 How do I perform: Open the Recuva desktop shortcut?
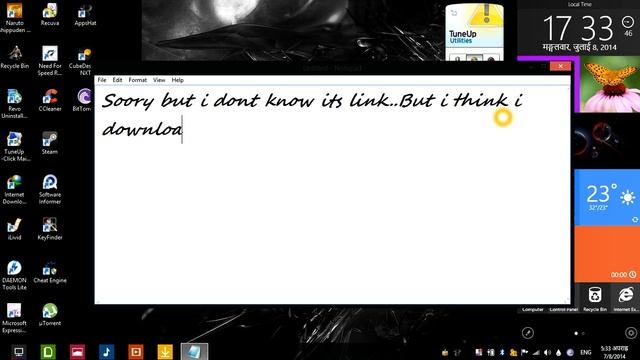pyautogui.click(x=50, y=14)
